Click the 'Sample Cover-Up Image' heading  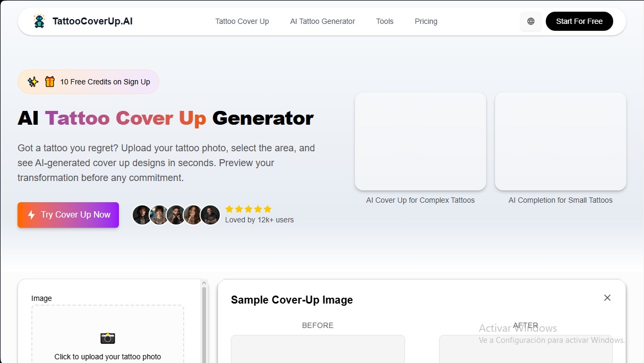pyautogui.click(x=292, y=300)
